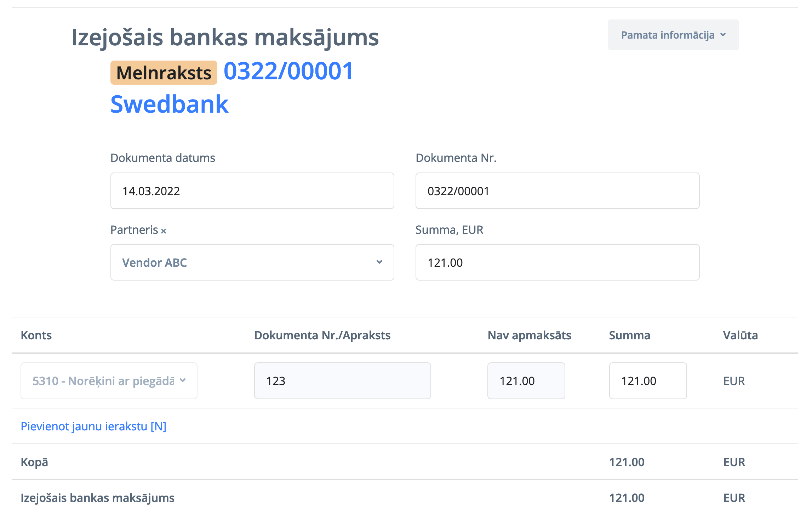Click the Valūta column header
This screenshot has height=520, width=812.
pos(740,335)
